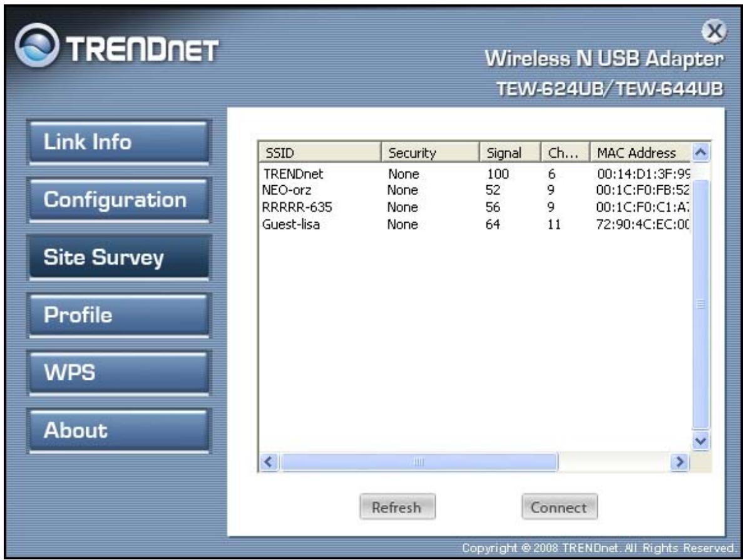Sort by the Security column header
This screenshot has width=743, height=560.
click(430, 153)
